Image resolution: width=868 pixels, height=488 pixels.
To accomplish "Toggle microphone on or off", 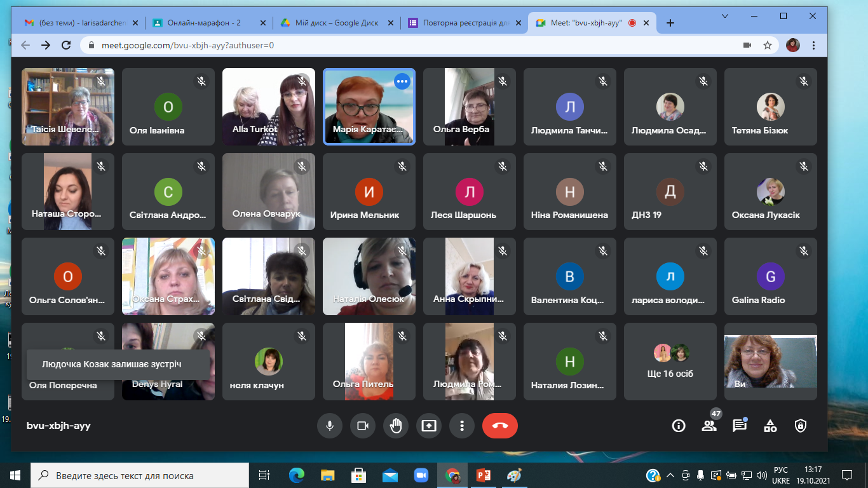I will (330, 426).
